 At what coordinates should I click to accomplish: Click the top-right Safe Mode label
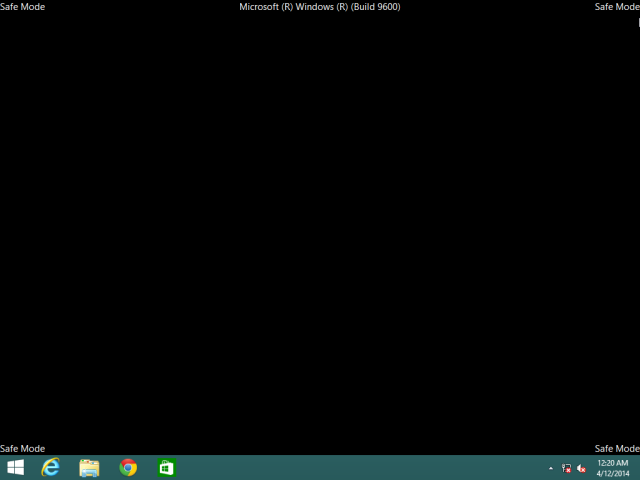coord(617,7)
